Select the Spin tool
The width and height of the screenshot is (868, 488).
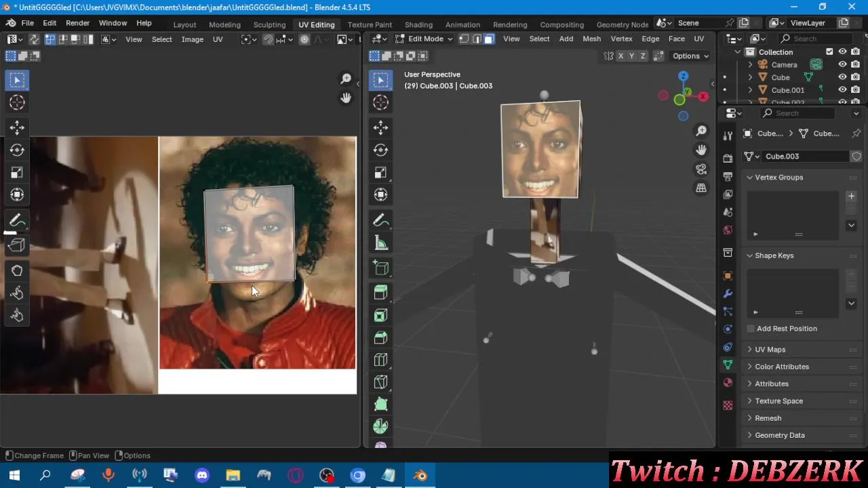(x=380, y=427)
